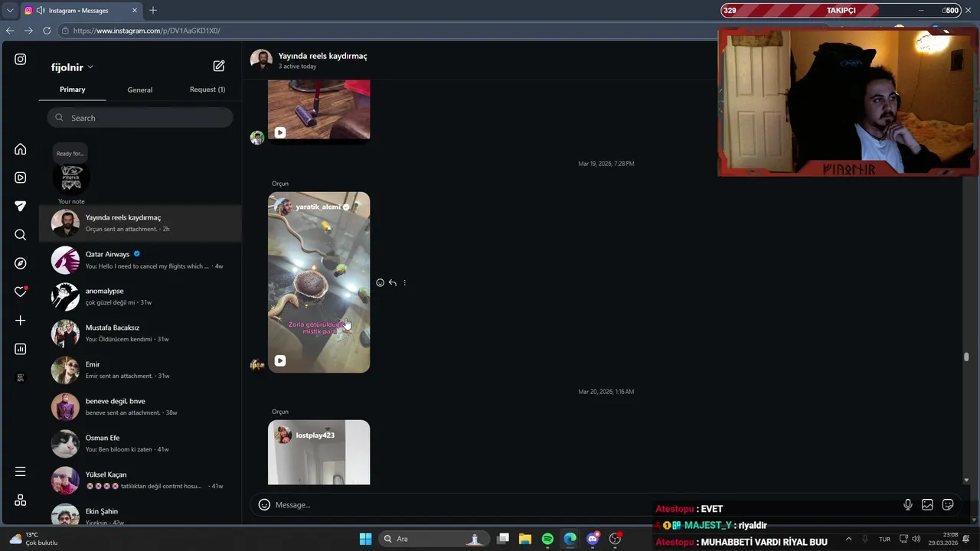This screenshot has width=980, height=551.
Task: Open the anomalypse conversation
Action: click(x=141, y=297)
